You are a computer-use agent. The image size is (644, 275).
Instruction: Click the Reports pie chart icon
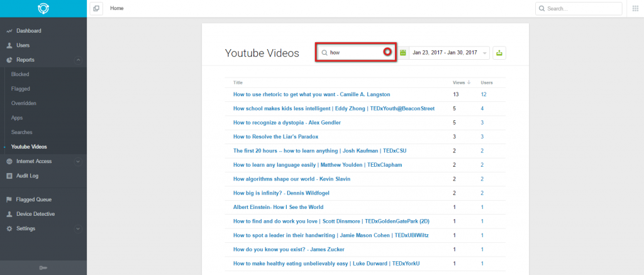(9, 60)
